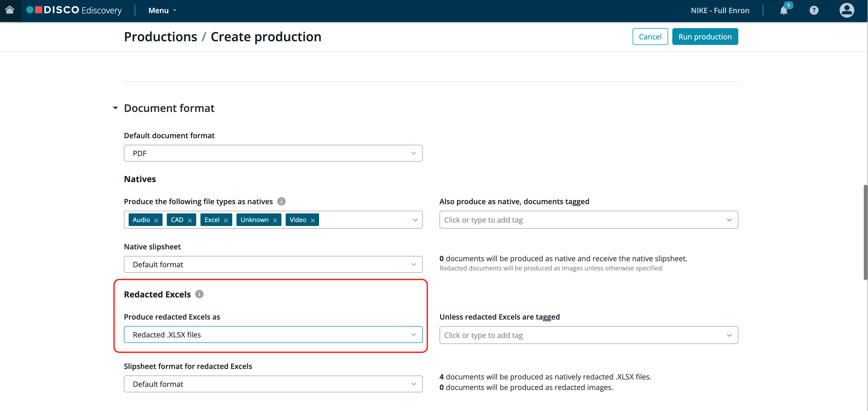
Task: Click the Cancel button
Action: point(650,37)
